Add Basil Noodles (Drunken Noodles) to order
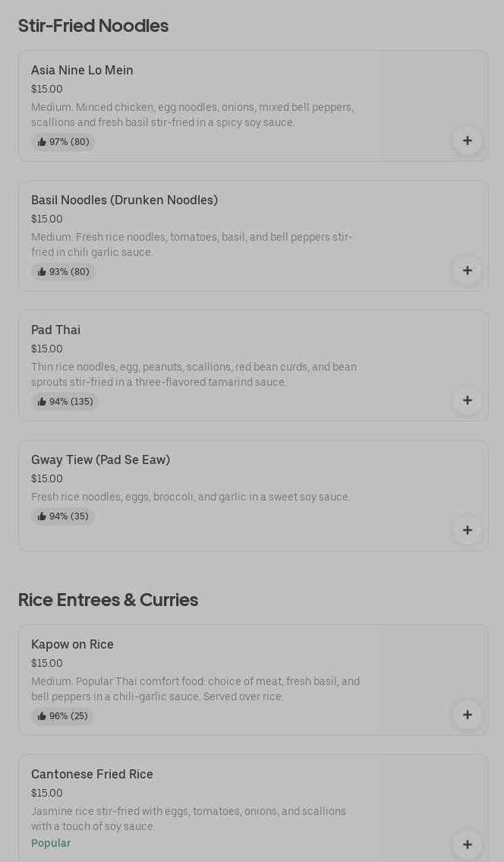Screen dimensions: 504x862 tap(467, 270)
